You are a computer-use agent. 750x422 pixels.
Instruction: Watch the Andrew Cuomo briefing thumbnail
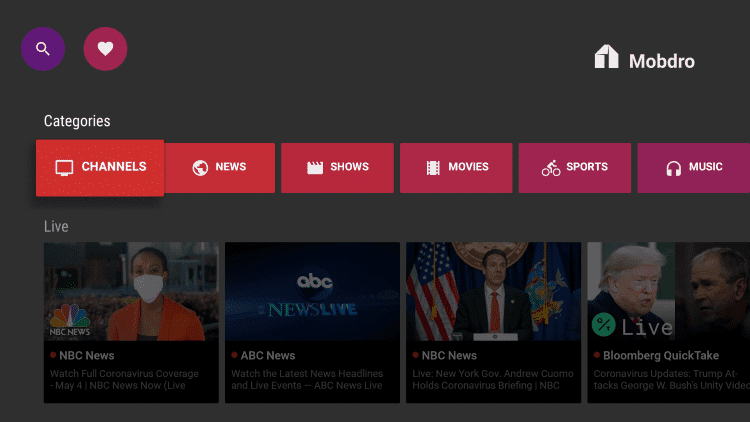[x=493, y=291]
